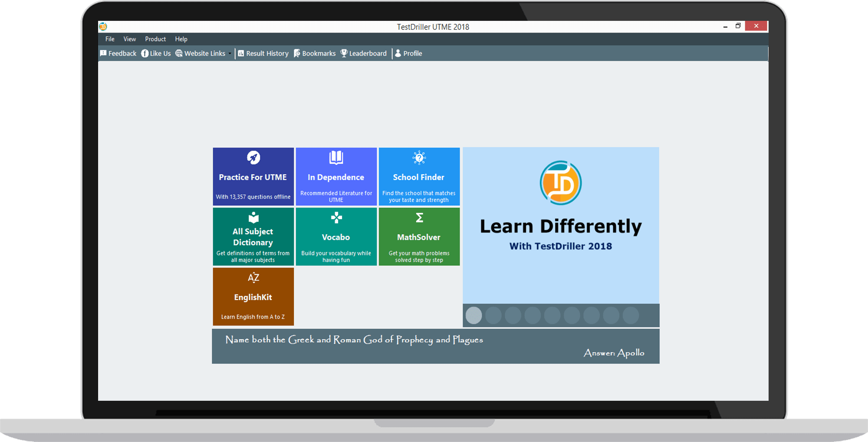
Task: Click the 'Answer: Apollo' text
Action: [x=614, y=353]
